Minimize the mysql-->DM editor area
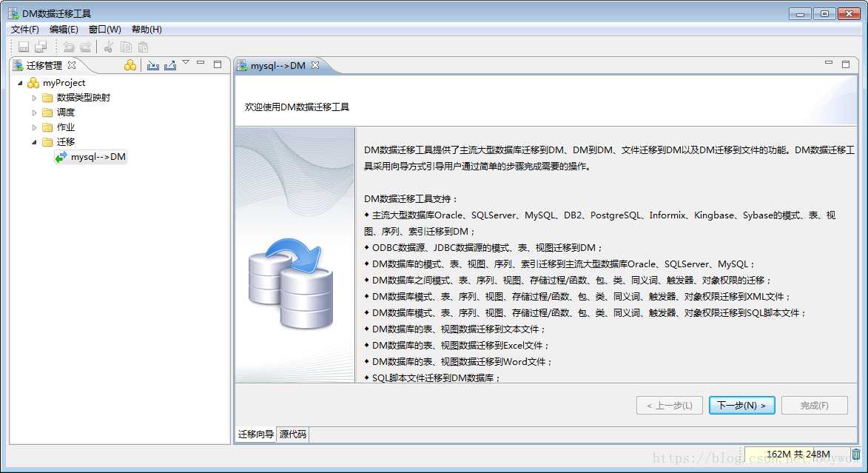Screen dimensions: 868x473 click(x=829, y=63)
